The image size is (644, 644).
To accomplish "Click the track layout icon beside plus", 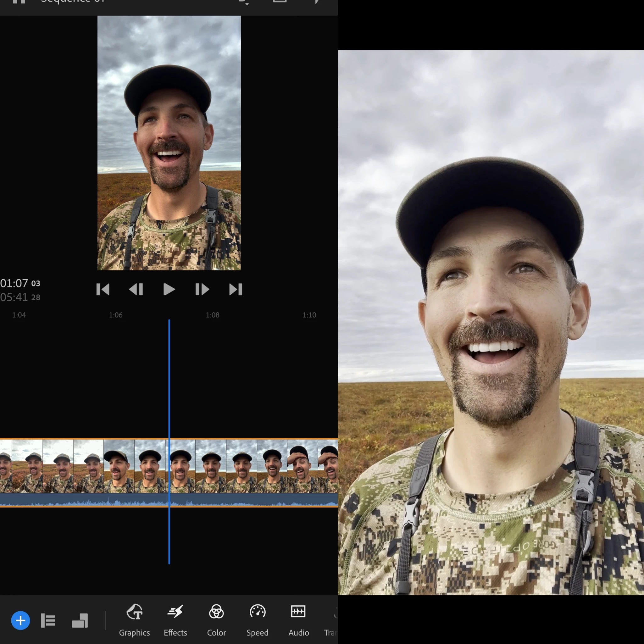I will pyautogui.click(x=80, y=620).
